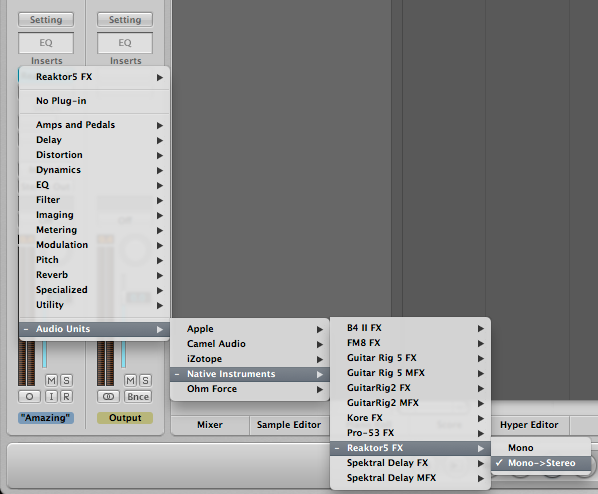Open the Reaktor5 FX recent plug-in submenu
Viewport: 598px width, 494px height.
pos(94,77)
